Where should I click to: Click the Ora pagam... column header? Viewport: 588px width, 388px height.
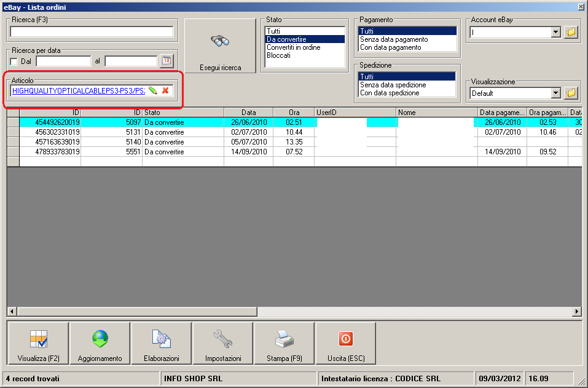(x=547, y=112)
